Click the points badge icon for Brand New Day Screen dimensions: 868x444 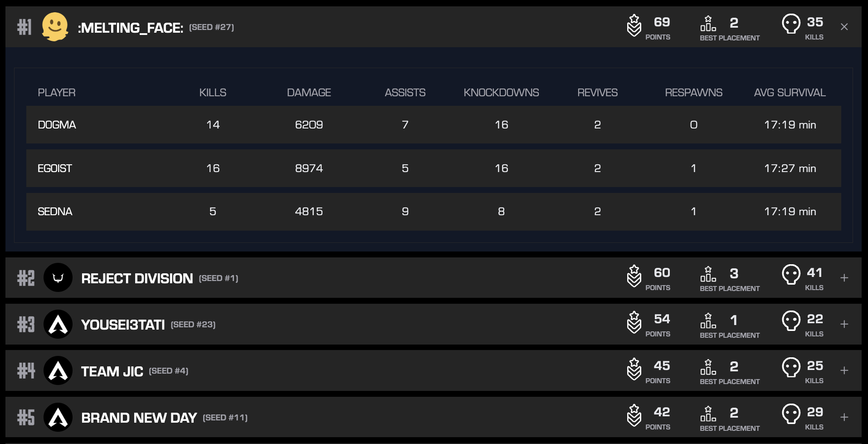point(634,415)
